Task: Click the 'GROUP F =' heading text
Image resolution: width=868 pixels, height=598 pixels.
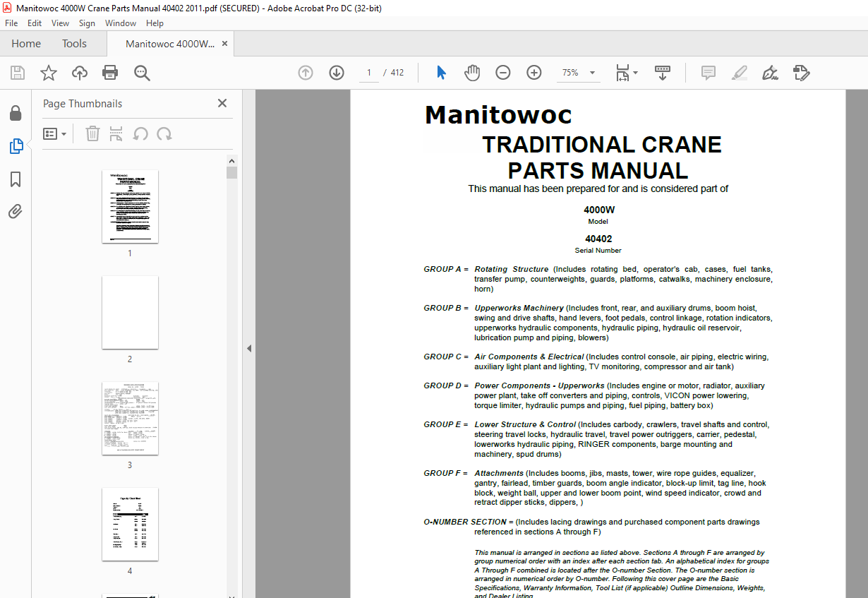Action: click(446, 473)
